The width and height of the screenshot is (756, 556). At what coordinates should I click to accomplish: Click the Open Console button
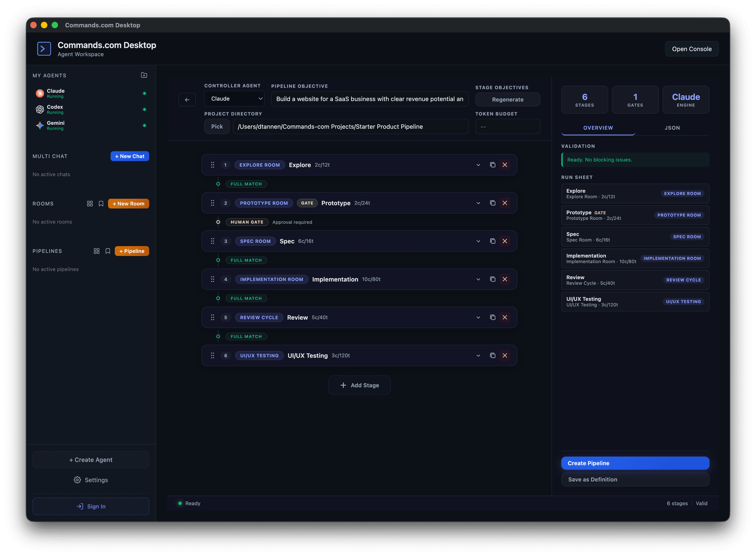pyautogui.click(x=692, y=49)
